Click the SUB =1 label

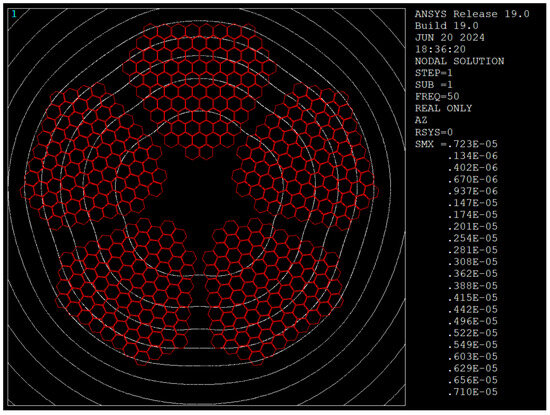(434, 85)
